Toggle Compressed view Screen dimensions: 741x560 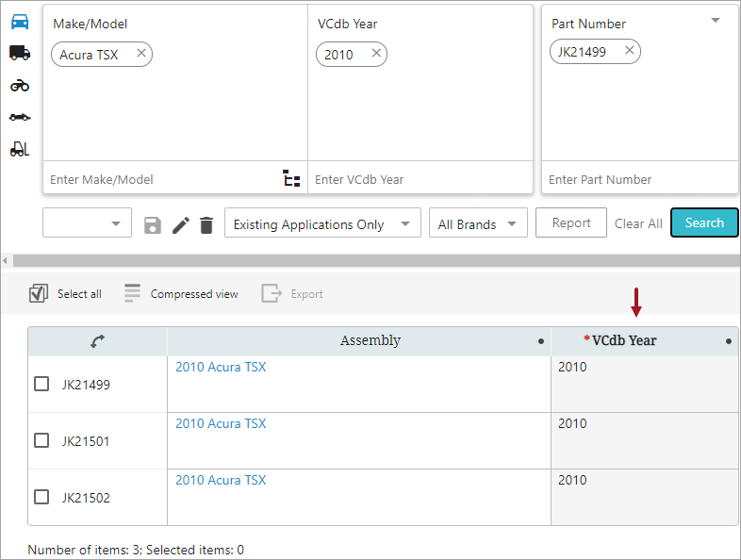(x=181, y=293)
